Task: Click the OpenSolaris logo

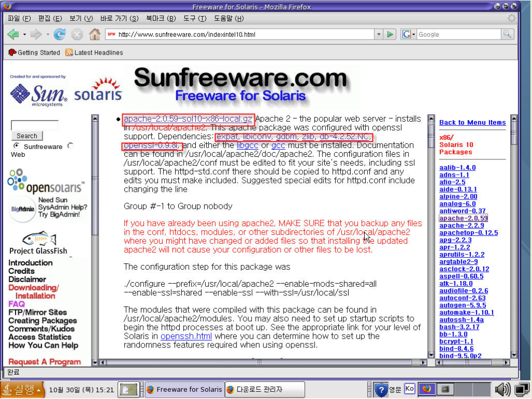Action: coord(46,181)
